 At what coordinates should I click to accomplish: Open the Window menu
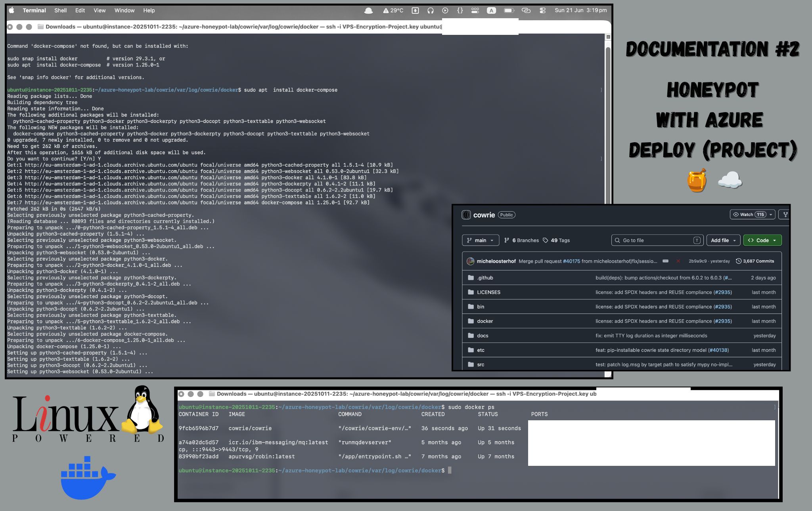pyautogui.click(x=124, y=10)
